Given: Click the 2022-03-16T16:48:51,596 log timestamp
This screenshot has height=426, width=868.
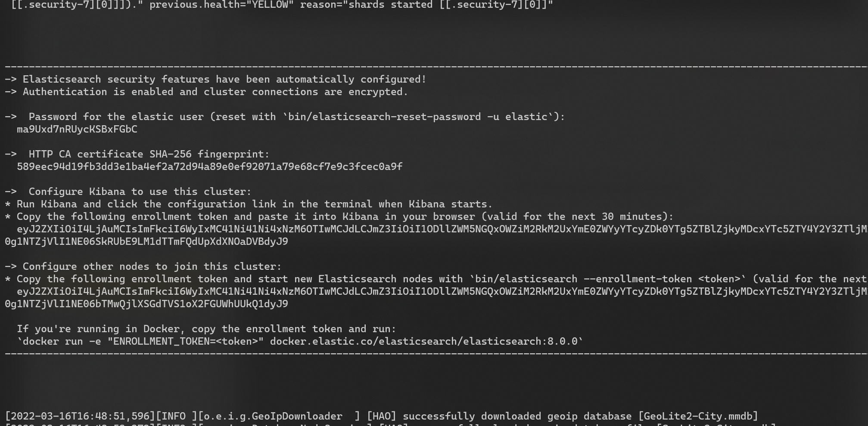Looking at the screenshot, I should (x=80, y=416).
